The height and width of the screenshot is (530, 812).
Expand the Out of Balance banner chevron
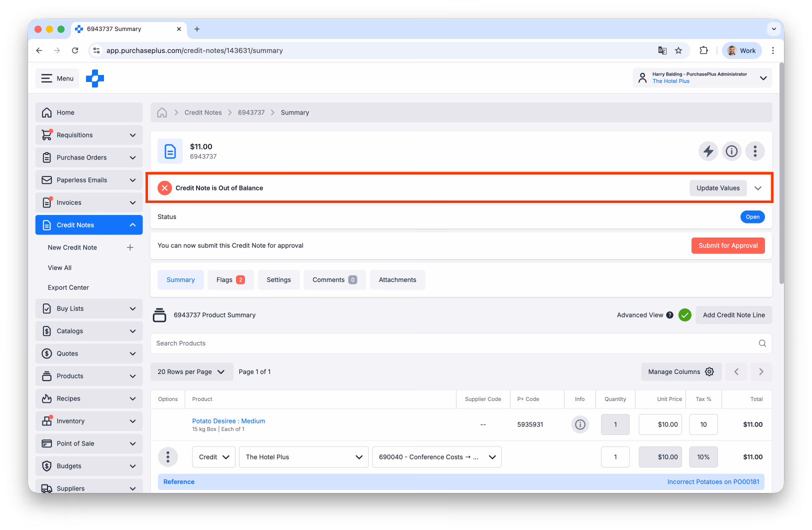point(758,188)
